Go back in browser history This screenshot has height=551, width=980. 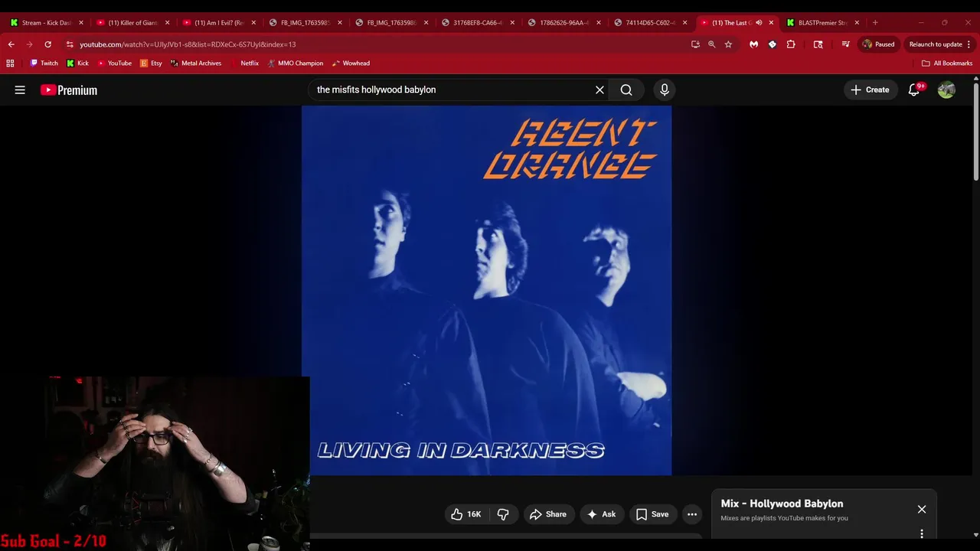point(11,44)
